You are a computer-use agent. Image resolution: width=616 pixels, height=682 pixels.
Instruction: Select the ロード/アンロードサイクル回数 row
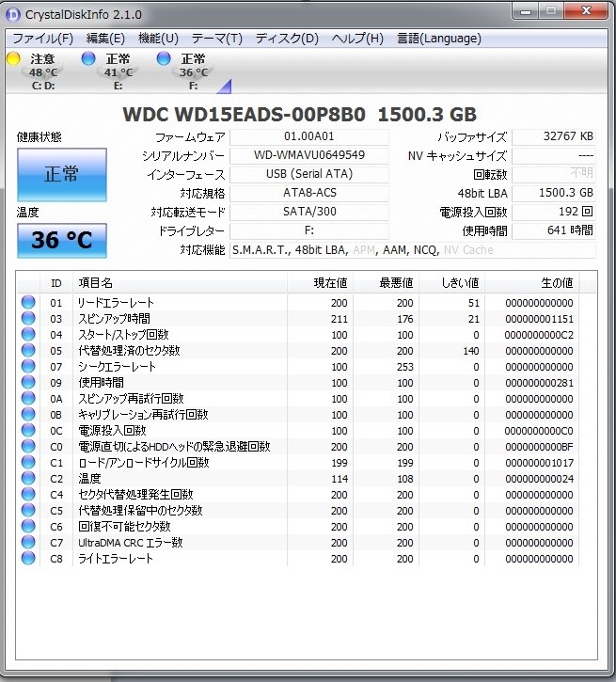298,463
